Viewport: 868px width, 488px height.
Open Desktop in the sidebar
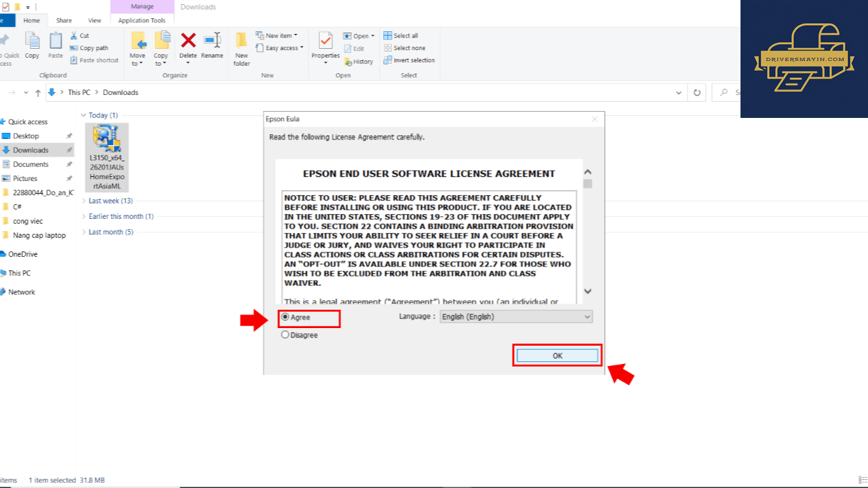[x=26, y=136]
